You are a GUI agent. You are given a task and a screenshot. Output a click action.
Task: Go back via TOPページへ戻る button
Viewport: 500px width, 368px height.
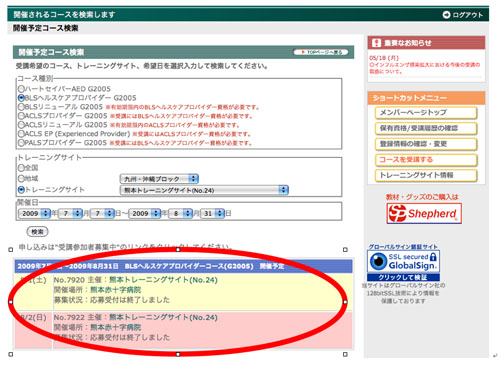(x=321, y=52)
